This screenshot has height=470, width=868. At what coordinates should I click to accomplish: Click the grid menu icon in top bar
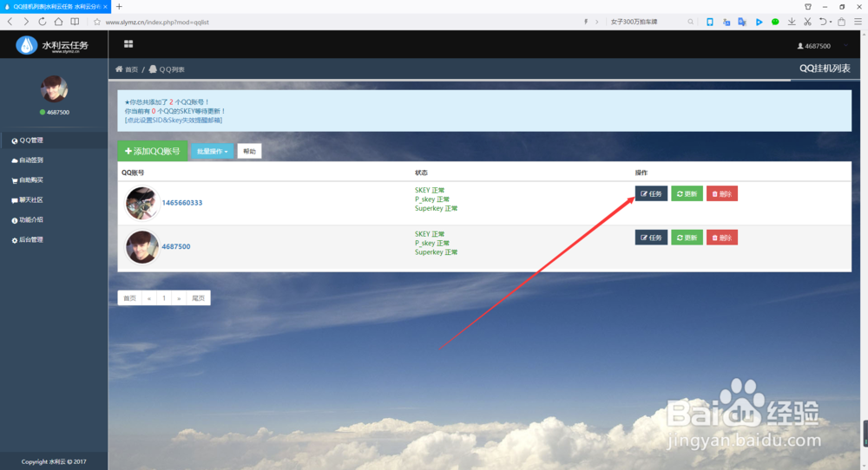coord(128,43)
